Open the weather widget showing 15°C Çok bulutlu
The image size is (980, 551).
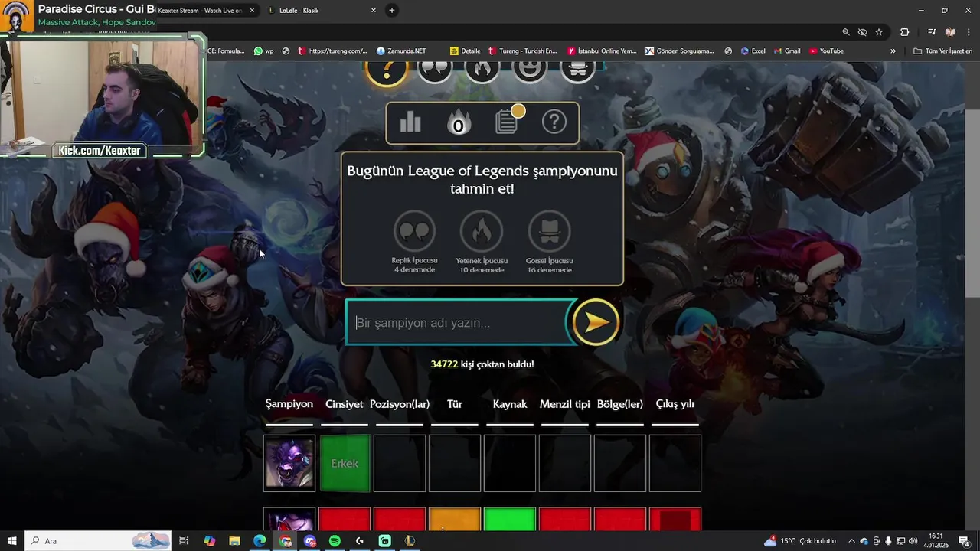point(800,541)
